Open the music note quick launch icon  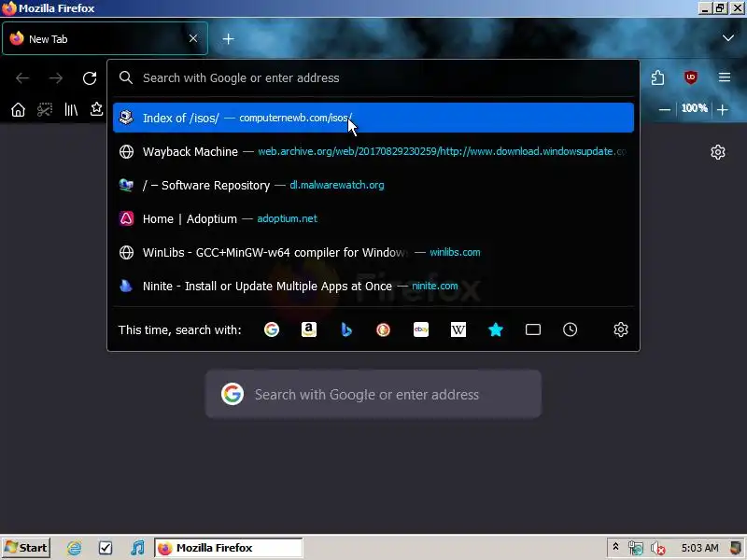tap(137, 548)
